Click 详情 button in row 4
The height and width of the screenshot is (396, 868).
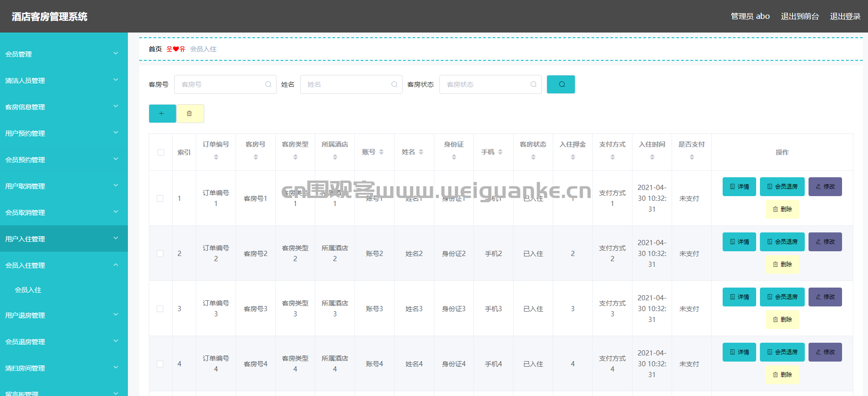click(739, 352)
